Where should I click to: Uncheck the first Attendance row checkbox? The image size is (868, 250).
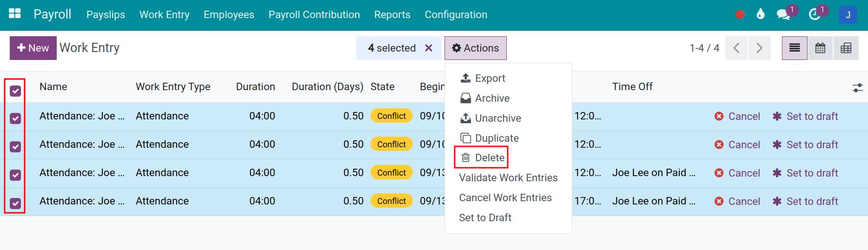15,118
